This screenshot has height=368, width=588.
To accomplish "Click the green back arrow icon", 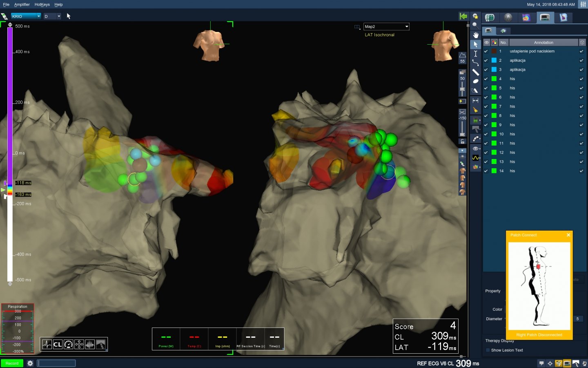I will tap(463, 16).
